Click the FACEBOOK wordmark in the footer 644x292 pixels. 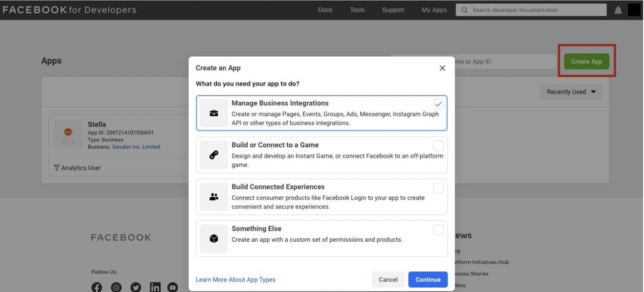pyautogui.click(x=121, y=237)
